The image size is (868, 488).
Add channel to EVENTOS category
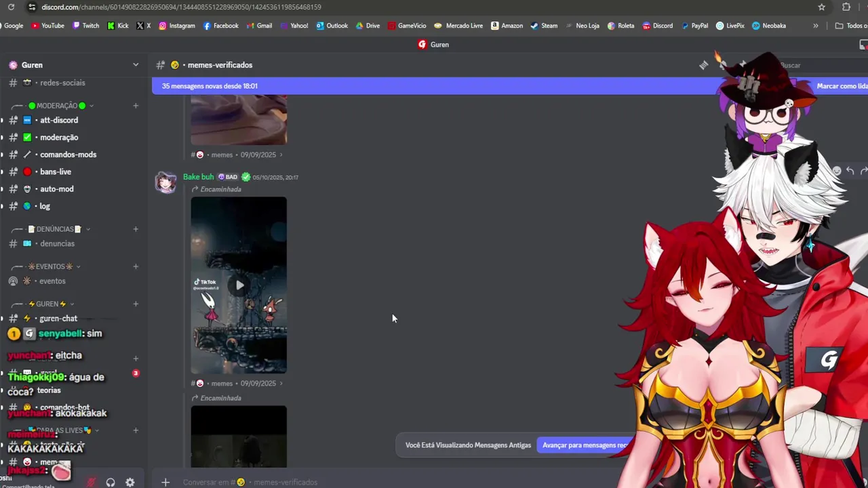click(136, 266)
